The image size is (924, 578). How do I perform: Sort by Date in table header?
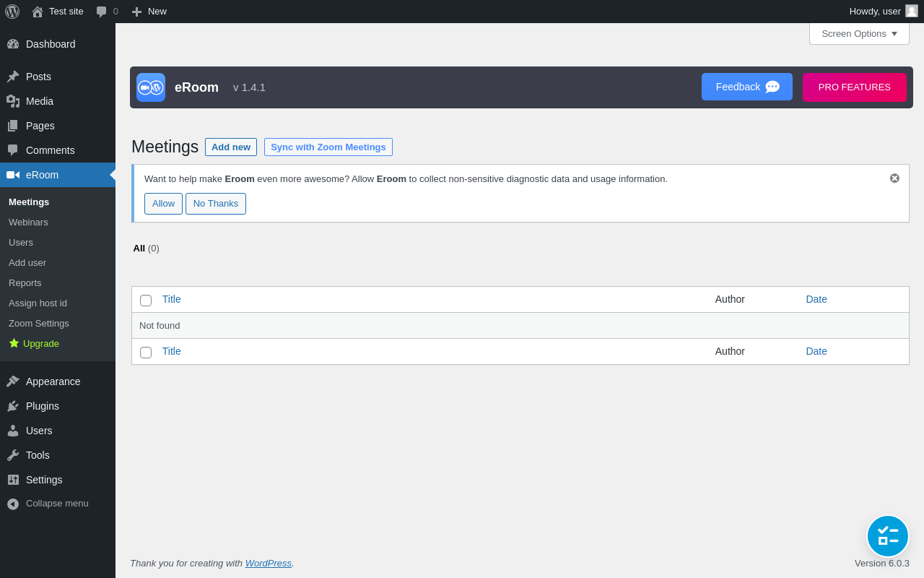pos(816,299)
